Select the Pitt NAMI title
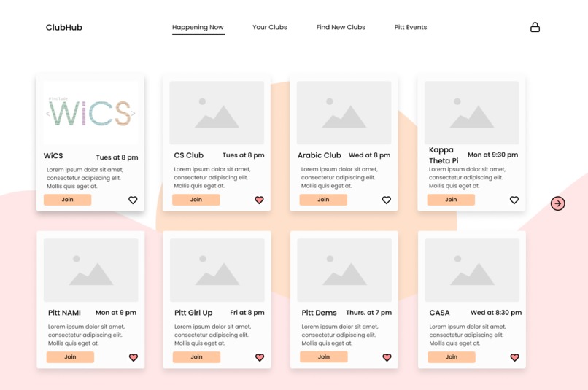 tap(64, 313)
